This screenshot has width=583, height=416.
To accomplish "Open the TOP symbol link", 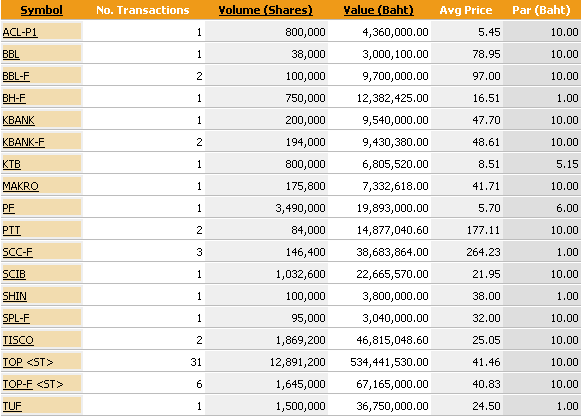I will pos(13,362).
